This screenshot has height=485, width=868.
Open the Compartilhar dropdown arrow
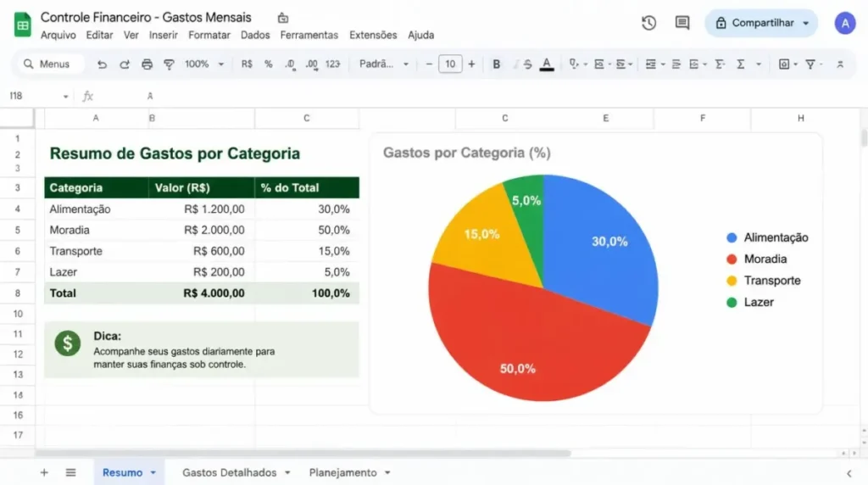click(x=806, y=23)
